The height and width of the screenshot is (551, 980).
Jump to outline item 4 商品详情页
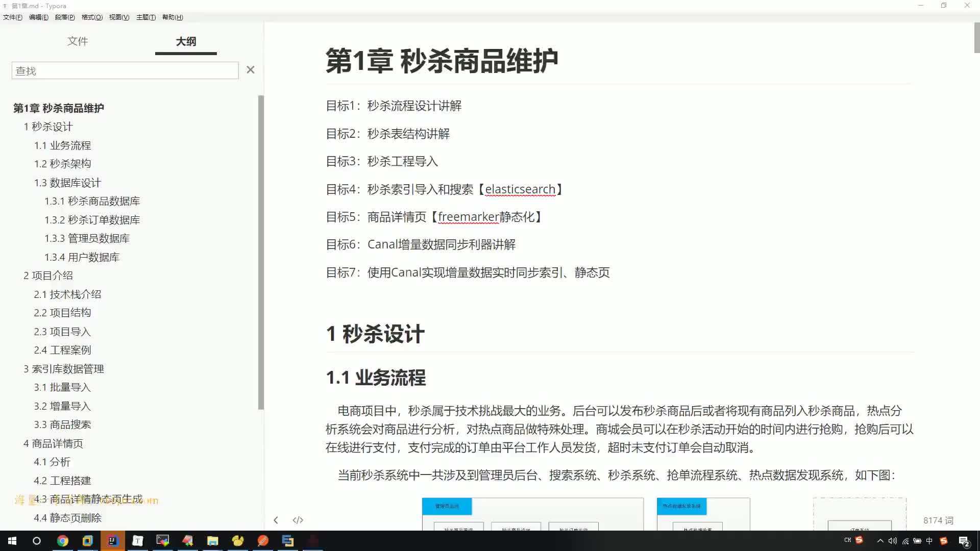click(53, 443)
